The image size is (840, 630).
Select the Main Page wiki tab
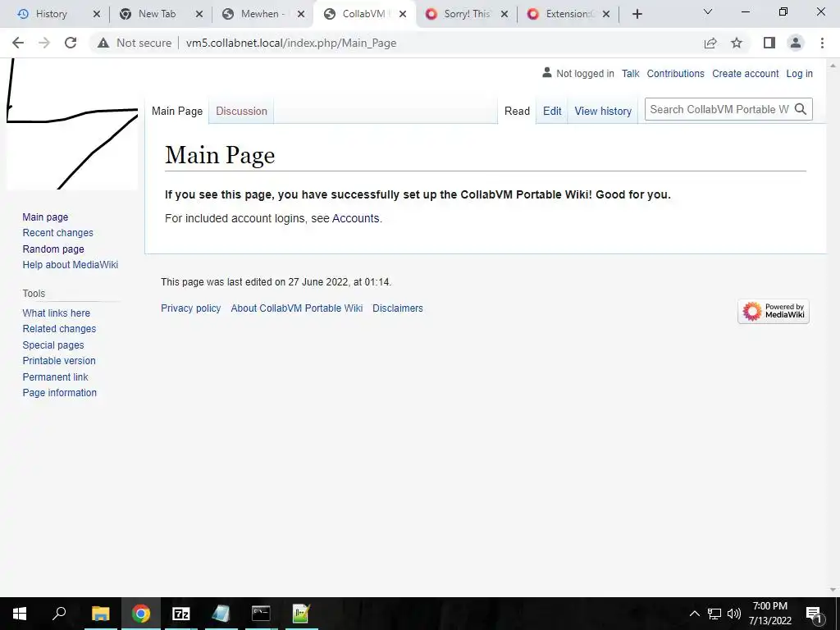[x=177, y=111]
